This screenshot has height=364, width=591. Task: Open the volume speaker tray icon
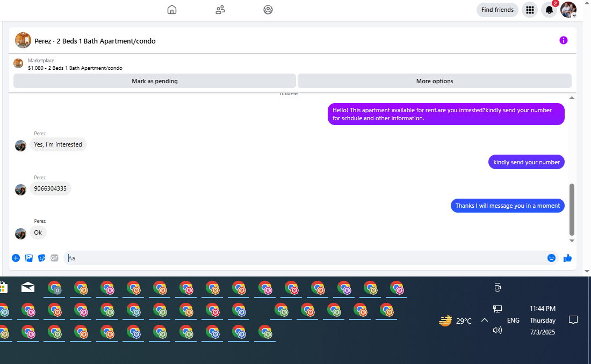click(498, 331)
